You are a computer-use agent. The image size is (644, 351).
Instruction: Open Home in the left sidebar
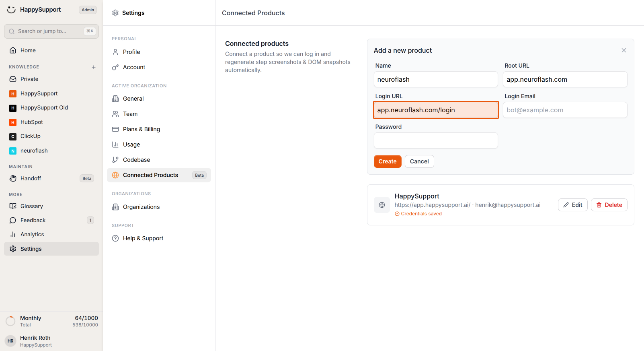[51, 50]
